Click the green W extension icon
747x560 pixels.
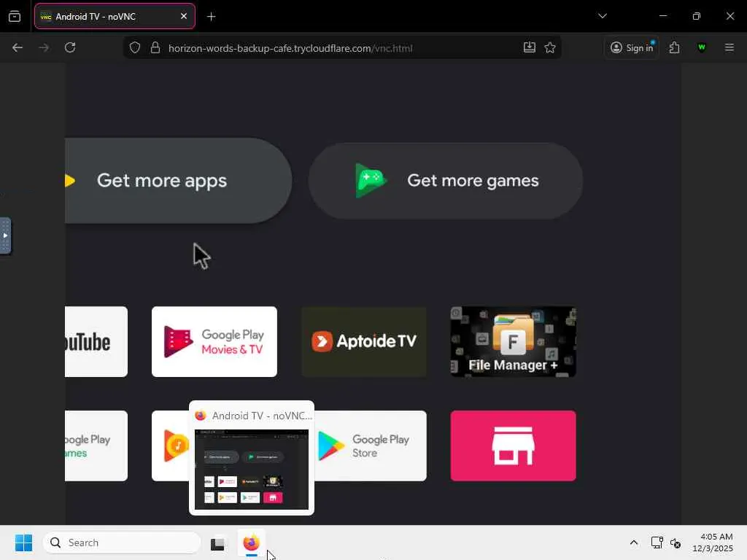click(701, 47)
